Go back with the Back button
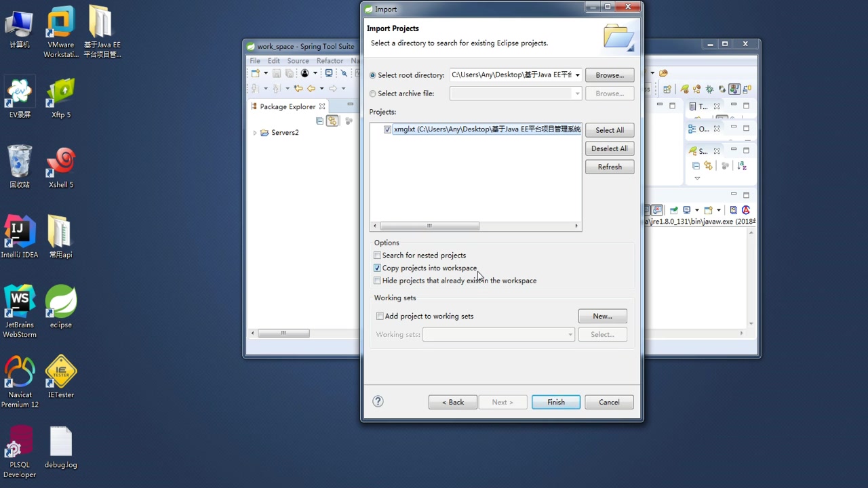The width and height of the screenshot is (868, 488). pyautogui.click(x=453, y=402)
